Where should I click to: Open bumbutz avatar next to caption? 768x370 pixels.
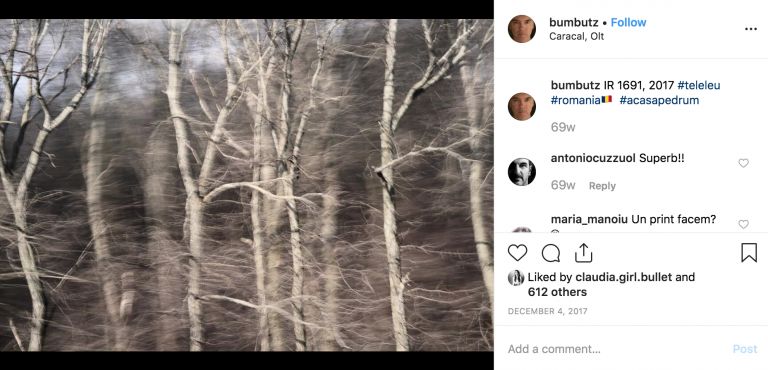pos(522,106)
